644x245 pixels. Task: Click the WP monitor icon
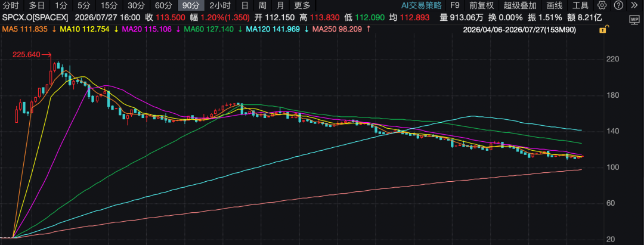634,19
